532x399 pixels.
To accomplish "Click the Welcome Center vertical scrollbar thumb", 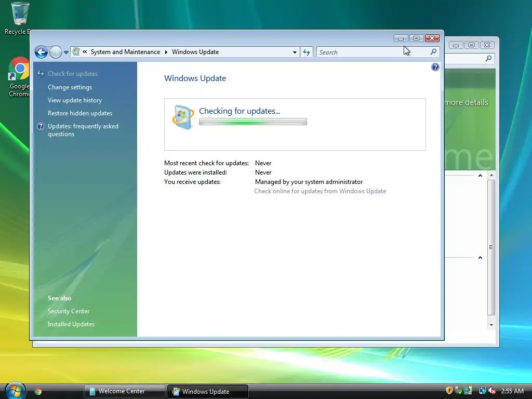I will tap(491, 247).
